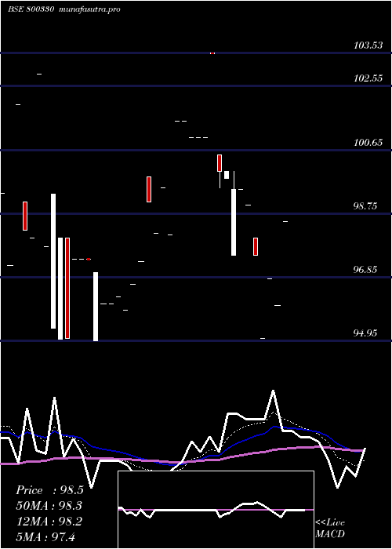Image resolution: width=392 pixels, height=549 pixels.
Task: Click the small red mark on the 103.53 line
Action: (x=212, y=53)
